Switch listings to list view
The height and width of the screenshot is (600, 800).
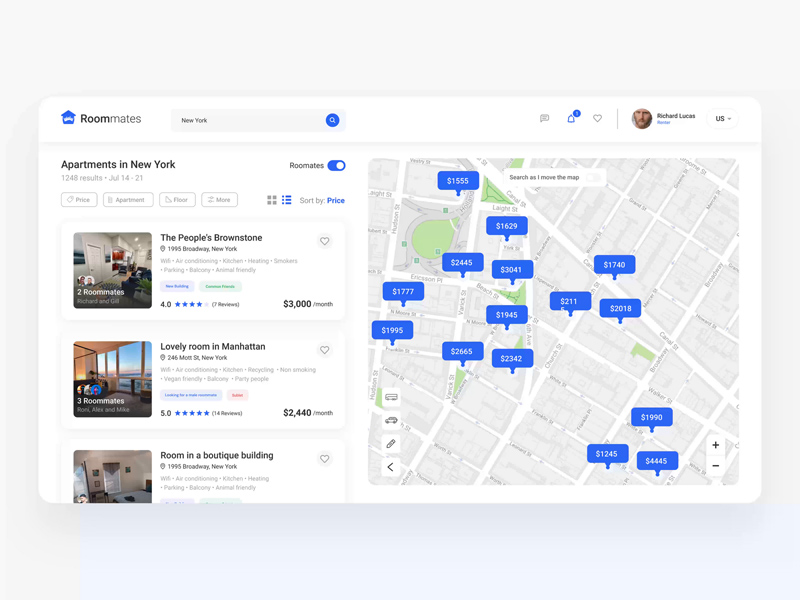tap(287, 199)
